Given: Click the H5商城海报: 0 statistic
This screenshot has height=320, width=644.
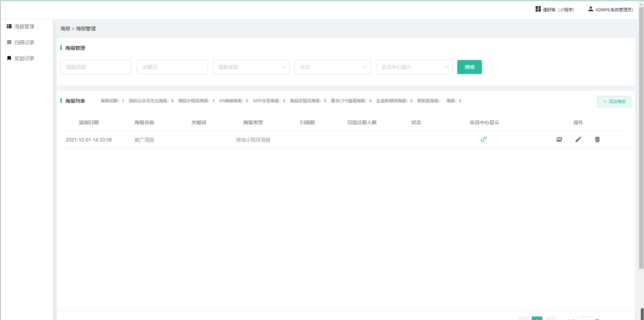Looking at the screenshot, I should tap(234, 101).
